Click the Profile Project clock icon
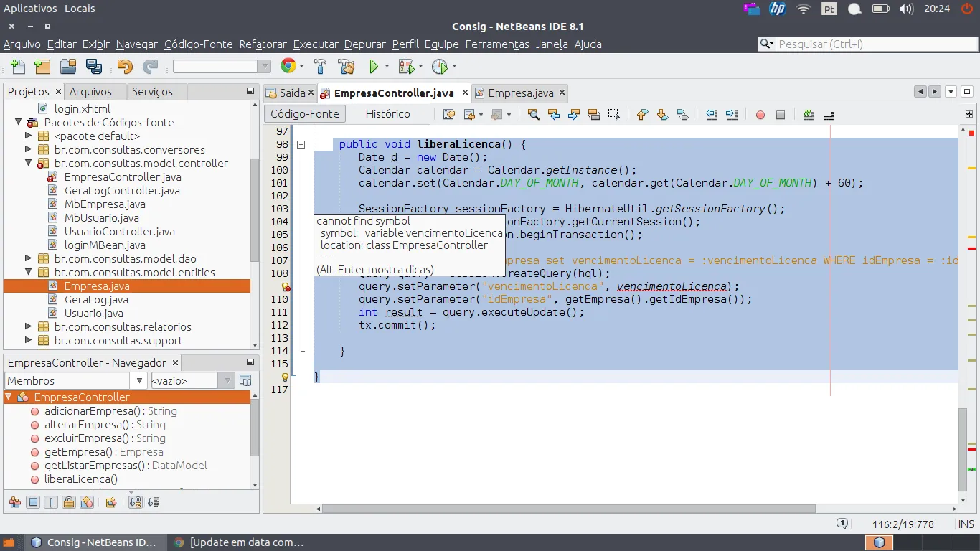 440,67
